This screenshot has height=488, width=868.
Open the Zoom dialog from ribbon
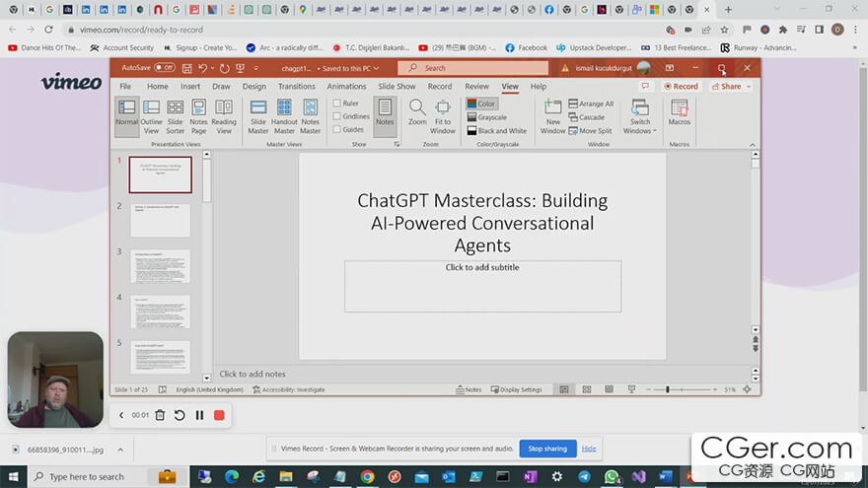pyautogui.click(x=417, y=112)
